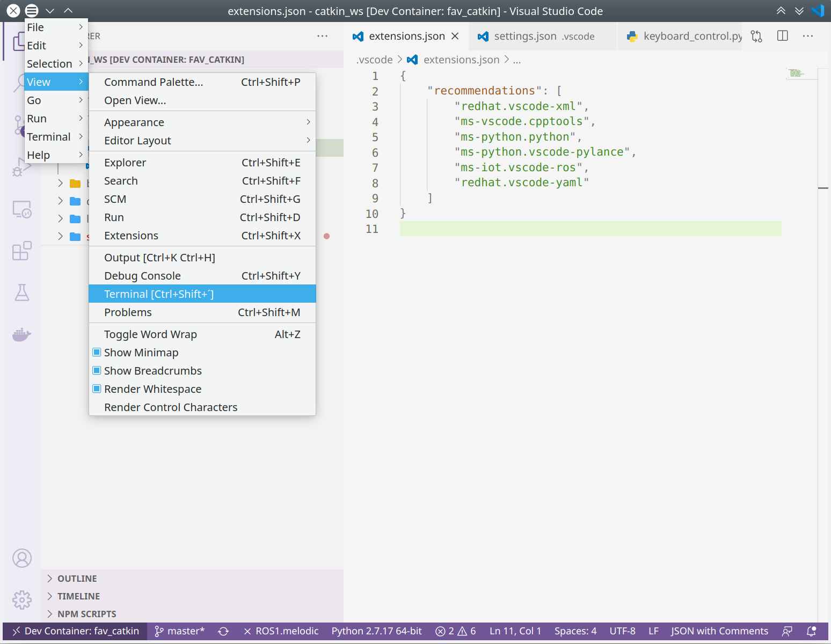Click the Open Changes compare icon
The width and height of the screenshot is (831, 644).
pos(756,36)
